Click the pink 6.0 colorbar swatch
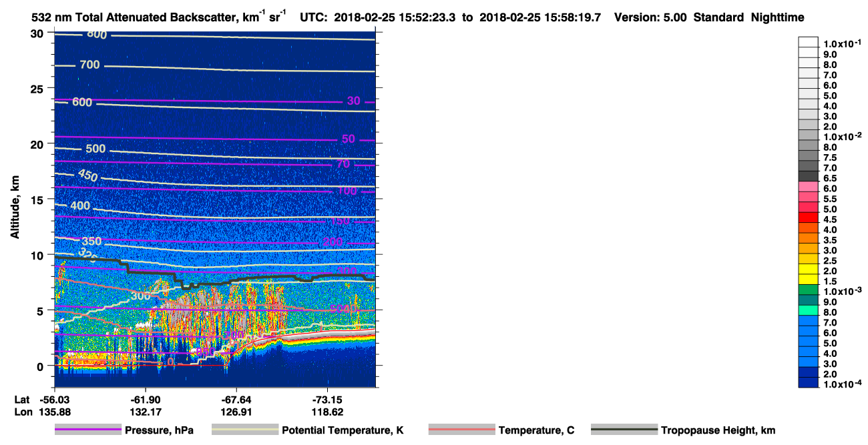 pyautogui.click(x=809, y=186)
